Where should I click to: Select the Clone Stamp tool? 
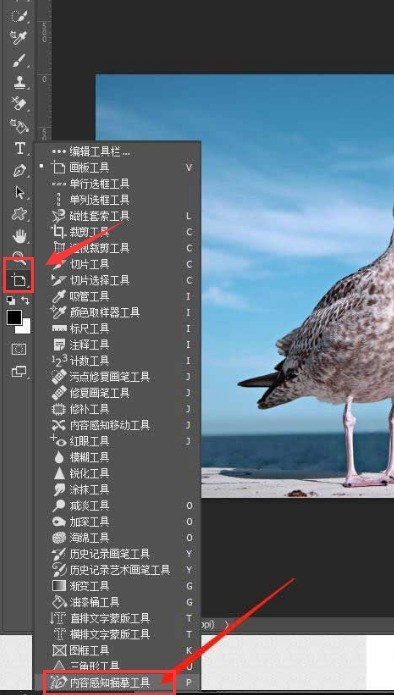click(x=19, y=82)
